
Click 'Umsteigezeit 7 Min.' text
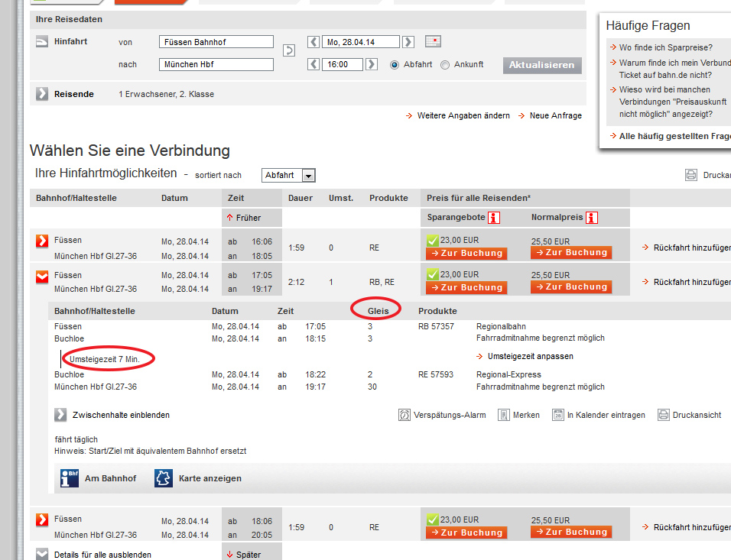pyautogui.click(x=105, y=359)
